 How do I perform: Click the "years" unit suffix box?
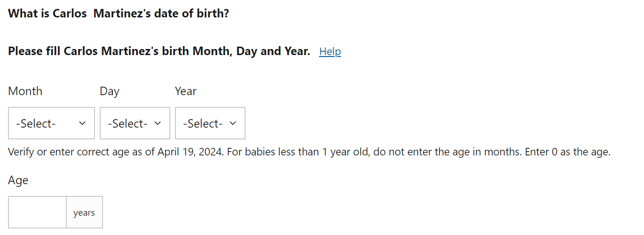click(84, 213)
